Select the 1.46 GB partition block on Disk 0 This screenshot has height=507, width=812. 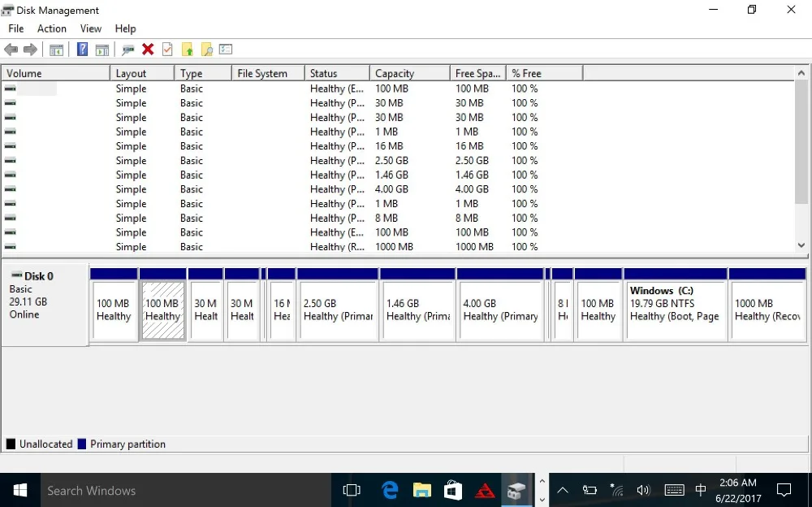click(417, 305)
